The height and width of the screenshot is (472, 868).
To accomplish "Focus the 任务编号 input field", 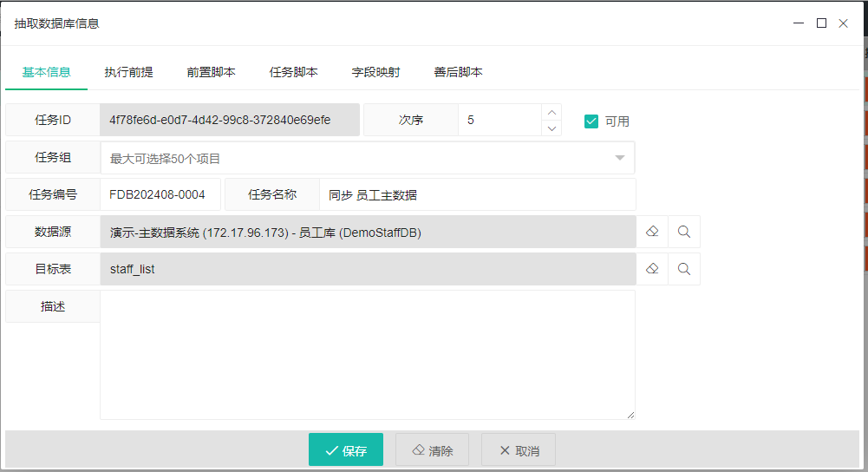I will [160, 194].
